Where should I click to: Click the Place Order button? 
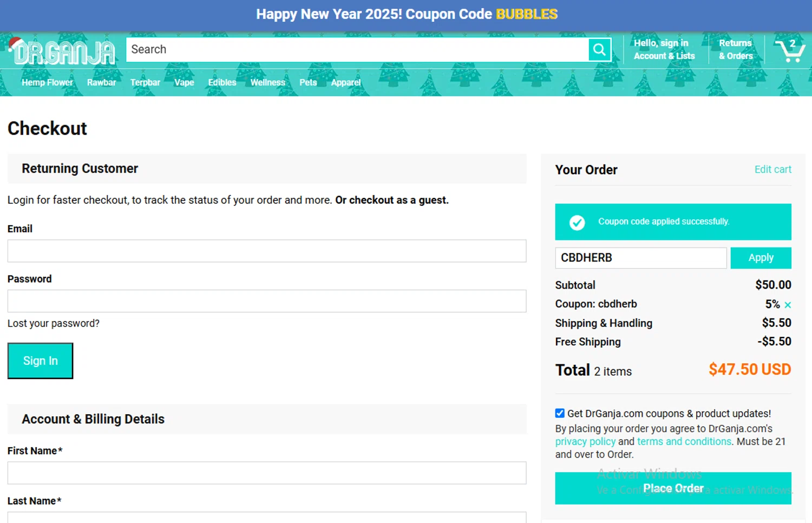(x=673, y=488)
